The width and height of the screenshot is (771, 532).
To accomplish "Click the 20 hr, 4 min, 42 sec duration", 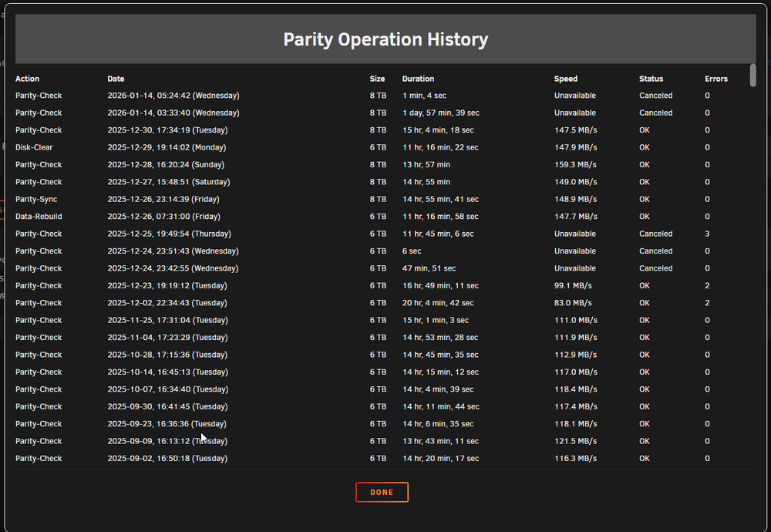I will click(438, 303).
